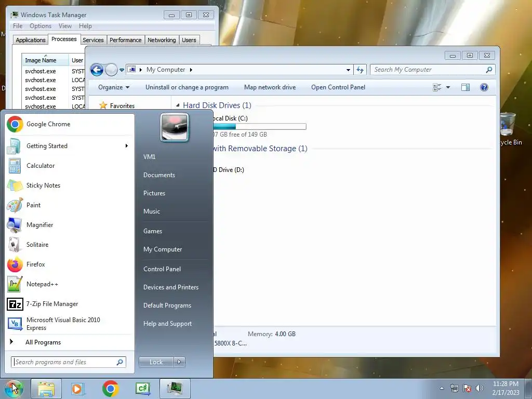Screen dimensions: 532x399
Task: Expand the Organize dropdown
Action: pyautogui.click(x=114, y=87)
